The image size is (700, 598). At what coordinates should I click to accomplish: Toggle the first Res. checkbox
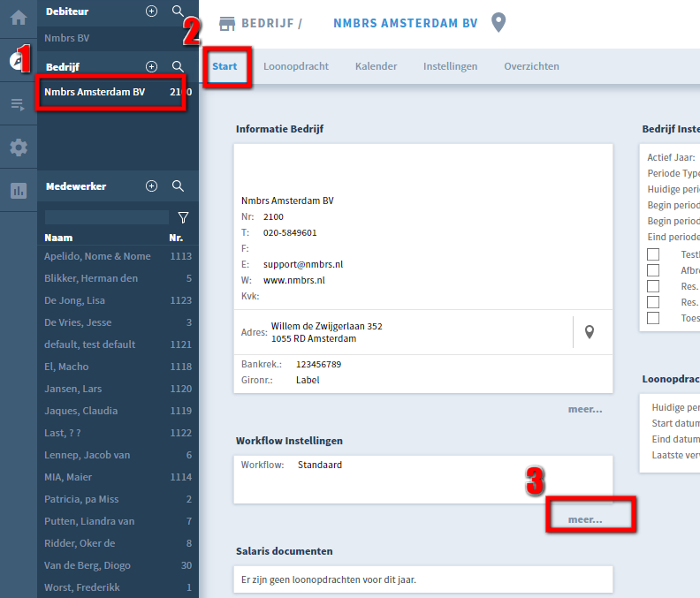click(x=653, y=286)
